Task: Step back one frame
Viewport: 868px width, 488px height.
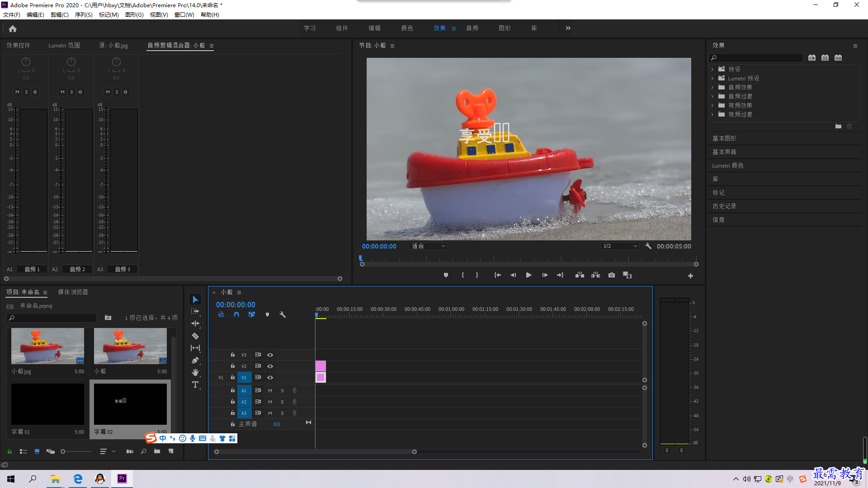Action: pos(513,275)
